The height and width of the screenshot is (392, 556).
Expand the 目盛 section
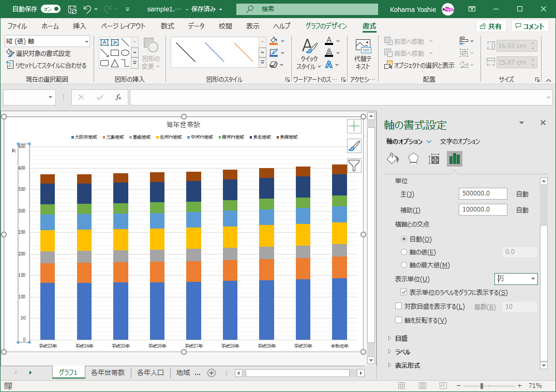click(x=401, y=338)
